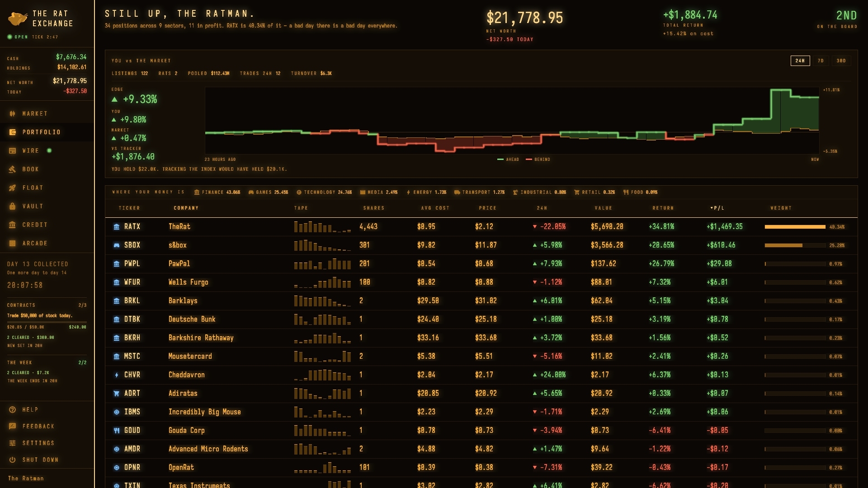Open the Arcade icon
This screenshot has width=868, height=488.
[x=13, y=243]
